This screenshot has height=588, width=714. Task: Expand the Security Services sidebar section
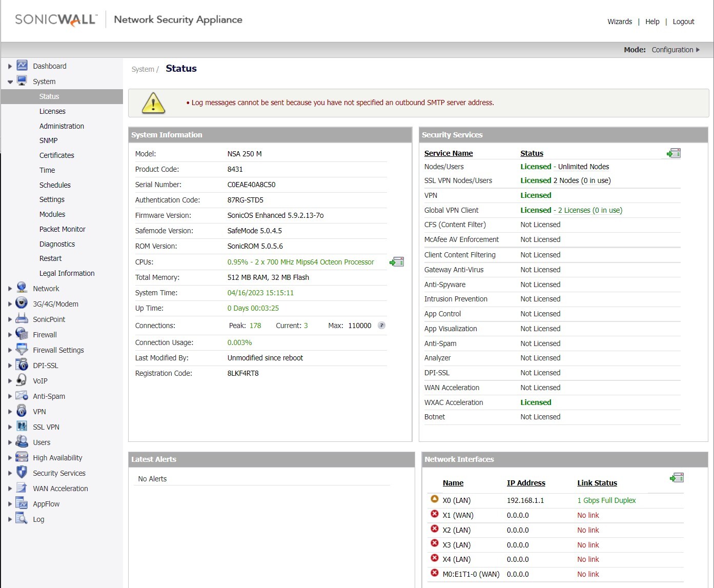10,473
